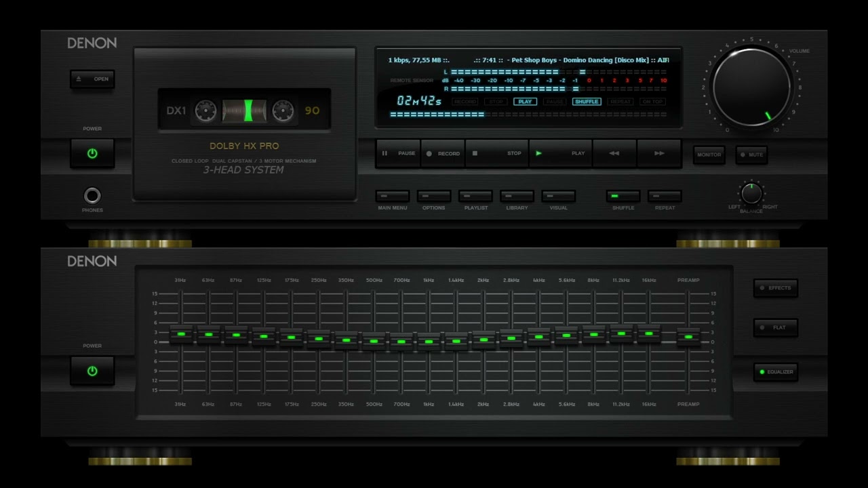The width and height of the screenshot is (868, 488).
Task: Click the 350Hz equalizer slider handle
Action: 347,340
